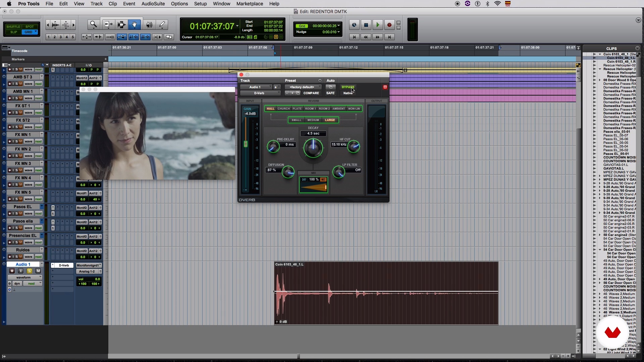This screenshot has height=362, width=644.
Task: Open the Apple menu
Action: (9, 4)
